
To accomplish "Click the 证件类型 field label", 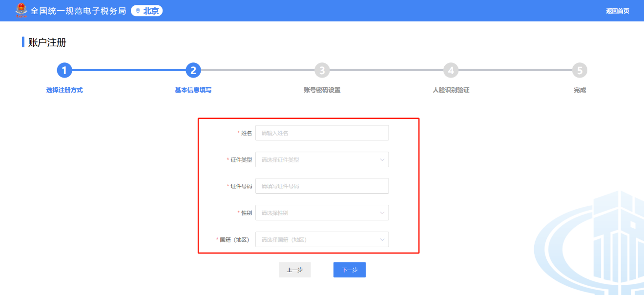I will coord(241,159).
